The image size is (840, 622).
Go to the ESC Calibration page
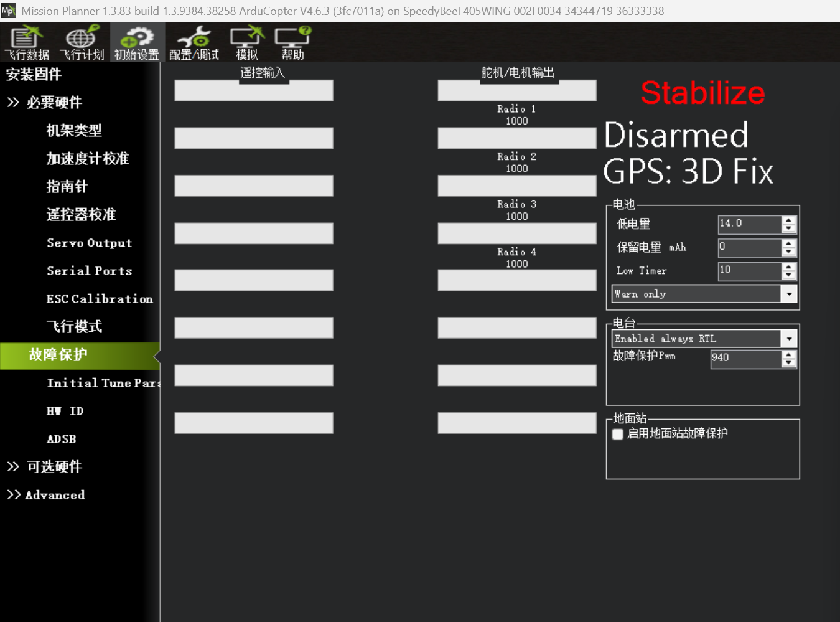[x=100, y=299]
